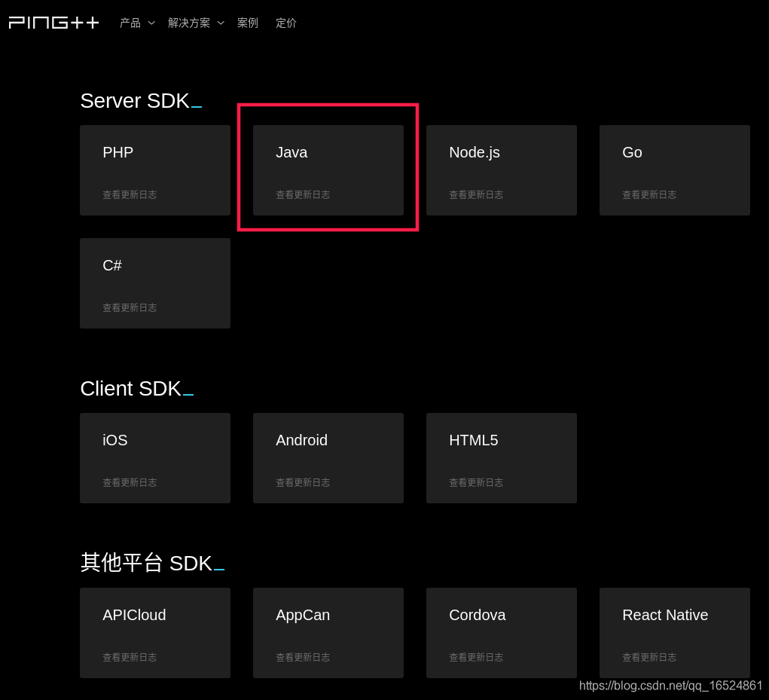769x700 pixels.
Task: Select the iOS client SDK card
Action: coord(155,457)
